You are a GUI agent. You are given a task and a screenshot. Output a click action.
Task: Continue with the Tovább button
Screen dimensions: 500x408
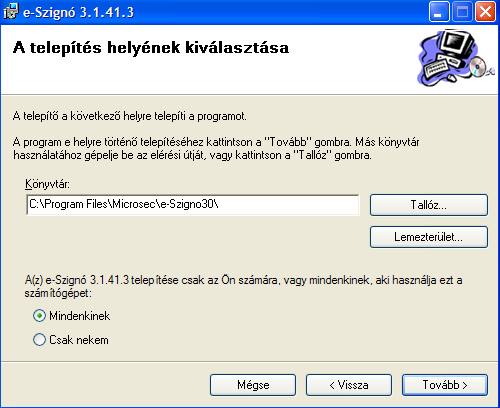point(445,385)
